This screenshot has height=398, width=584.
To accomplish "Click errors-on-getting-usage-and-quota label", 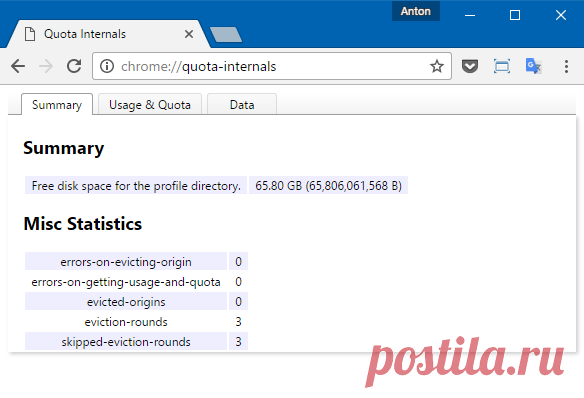I will coord(126,282).
